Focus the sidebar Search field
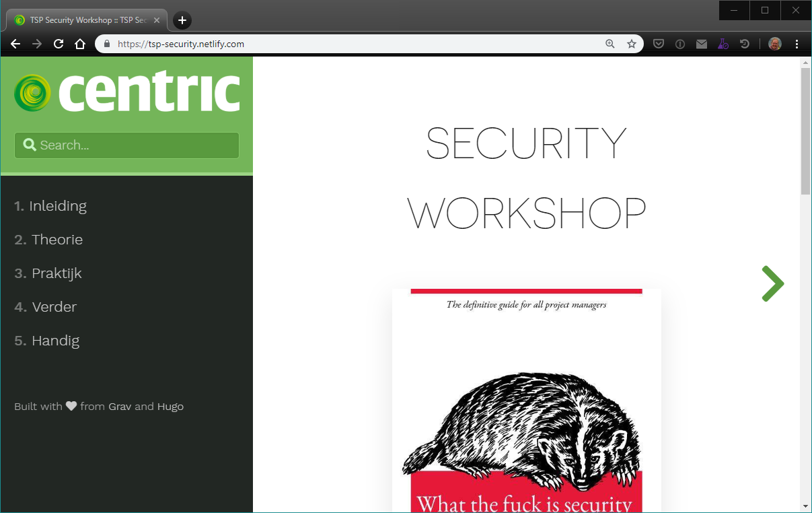812x513 pixels. pyautogui.click(x=126, y=145)
